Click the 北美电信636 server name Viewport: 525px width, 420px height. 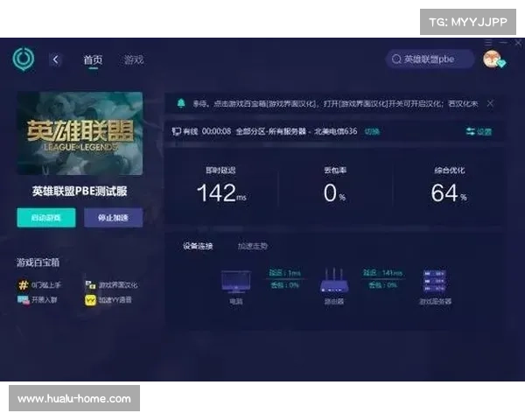click(x=335, y=131)
